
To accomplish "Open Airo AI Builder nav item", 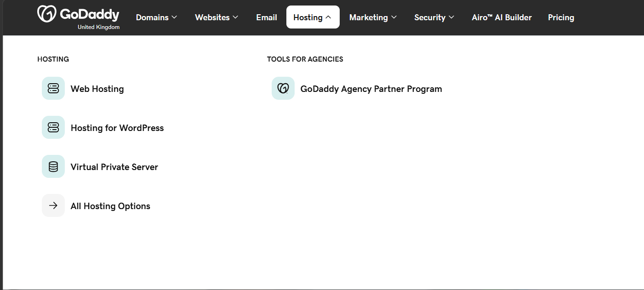I will [502, 17].
